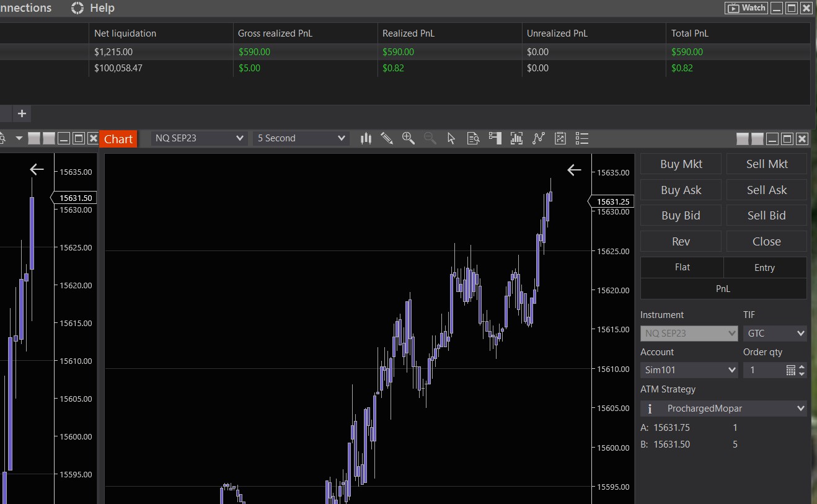Toggle the Chart Trader panel icon
Image resolution: width=817 pixels, height=504 pixels.
pos(495,138)
